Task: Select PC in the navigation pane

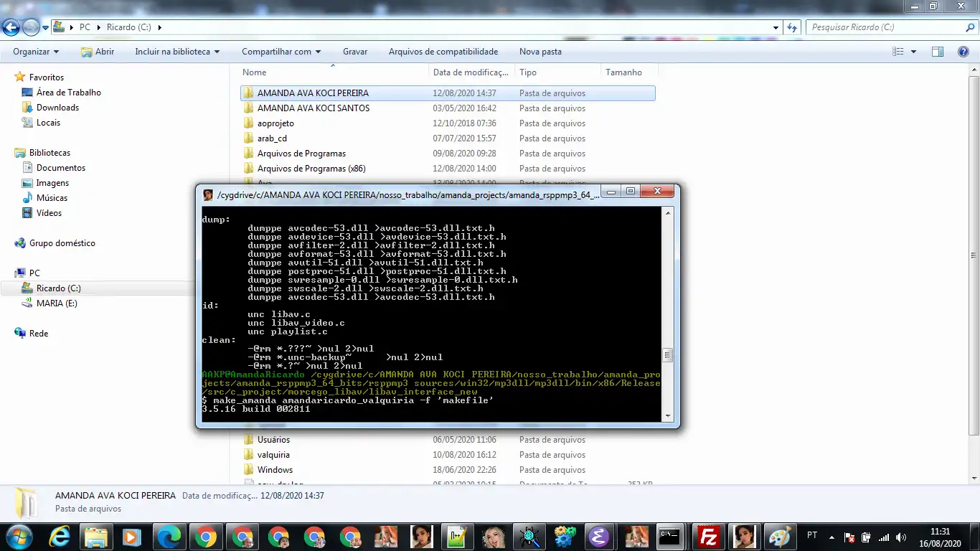Action: (x=34, y=273)
